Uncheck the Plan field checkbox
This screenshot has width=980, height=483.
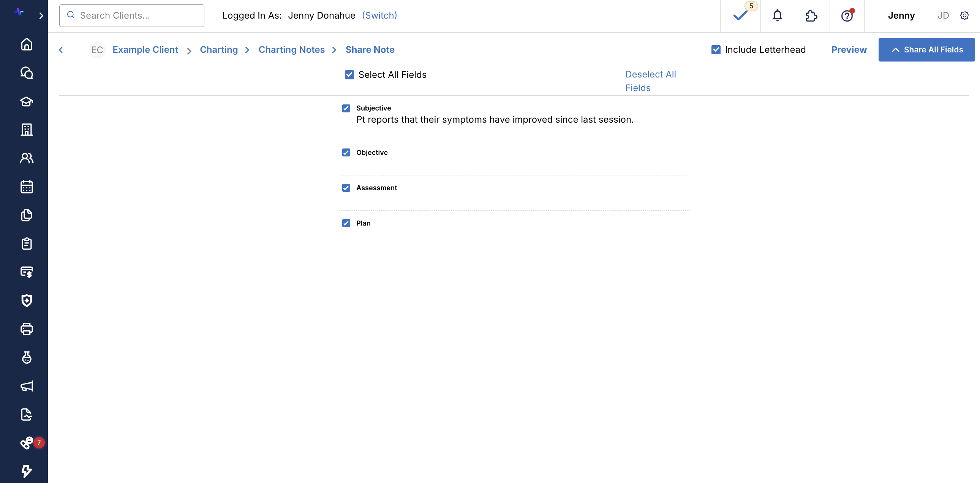(x=346, y=223)
